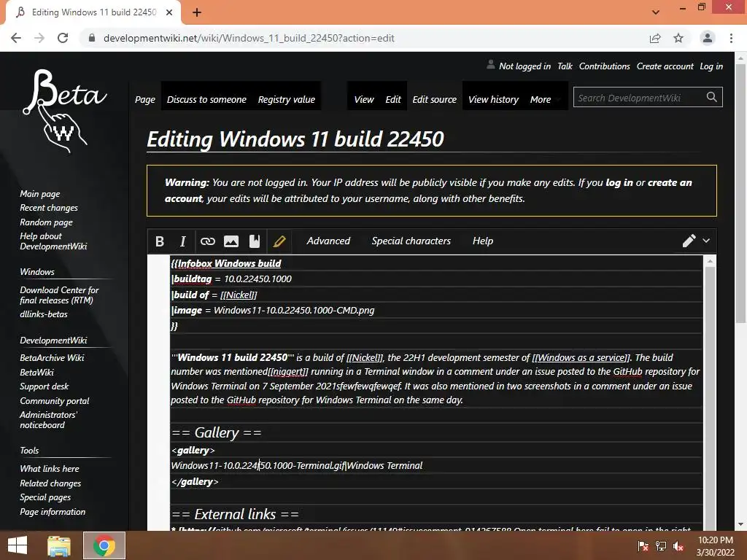Switch editor using the pencil icon dropdown
Image resolution: width=747 pixels, height=560 pixels.
click(x=696, y=241)
